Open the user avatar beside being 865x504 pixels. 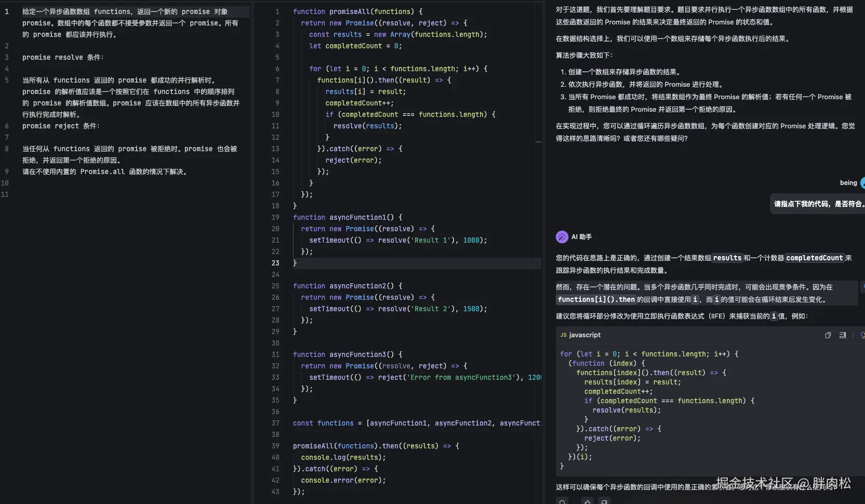pos(862,183)
